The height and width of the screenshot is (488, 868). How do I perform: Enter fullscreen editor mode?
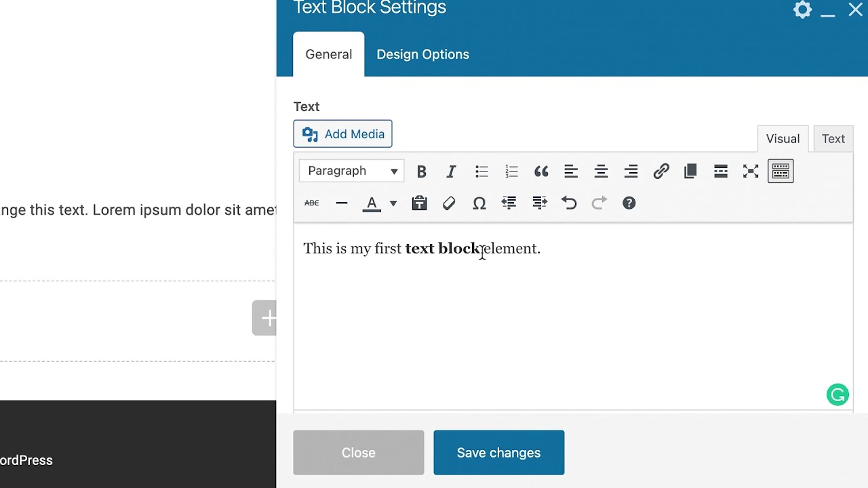click(751, 171)
